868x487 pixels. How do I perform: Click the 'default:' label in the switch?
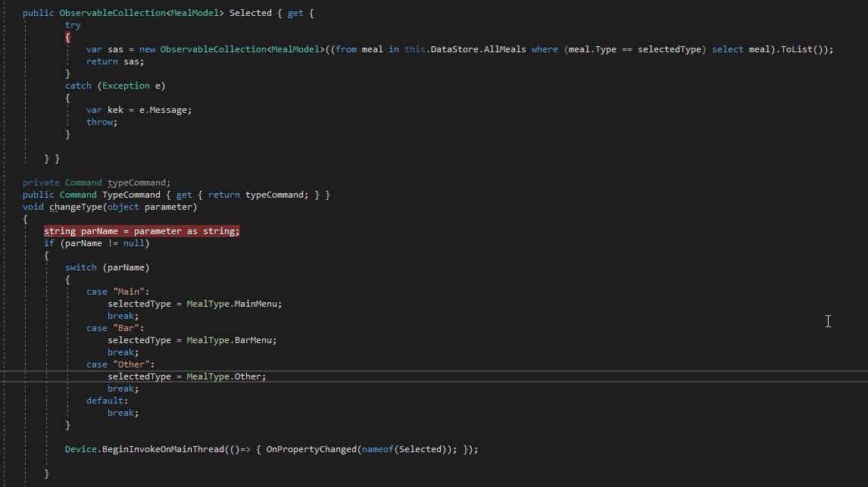(x=107, y=401)
